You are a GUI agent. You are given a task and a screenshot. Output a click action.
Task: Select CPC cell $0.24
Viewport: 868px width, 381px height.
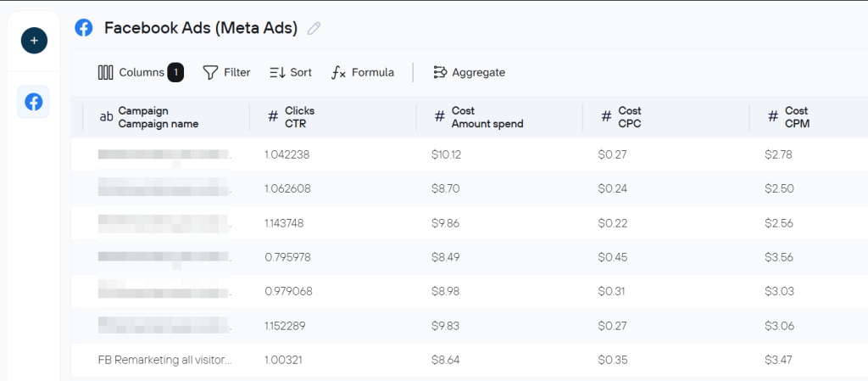pyautogui.click(x=612, y=189)
